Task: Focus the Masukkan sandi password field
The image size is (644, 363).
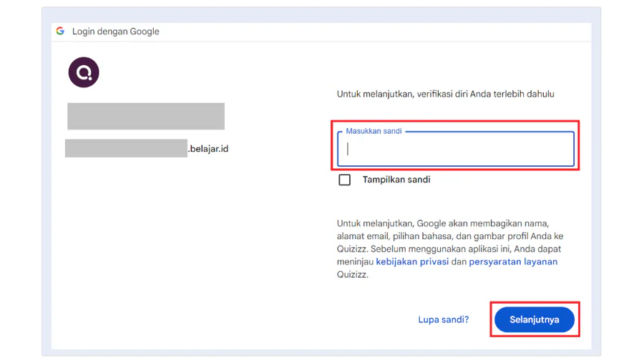Action: (456, 150)
